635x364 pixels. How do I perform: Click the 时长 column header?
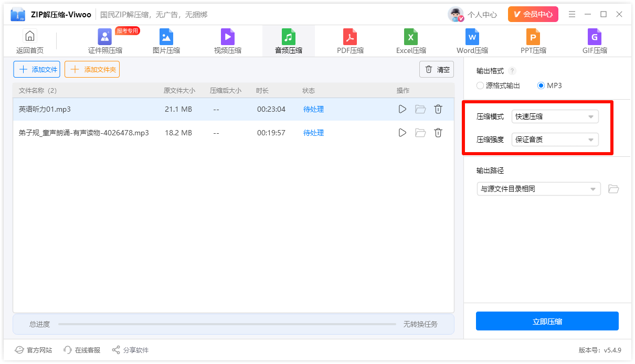pos(262,91)
